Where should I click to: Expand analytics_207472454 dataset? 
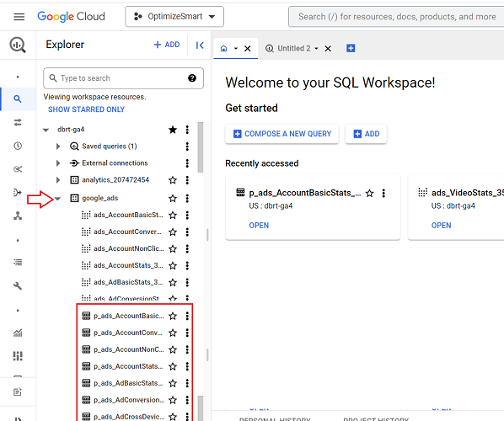(58, 180)
